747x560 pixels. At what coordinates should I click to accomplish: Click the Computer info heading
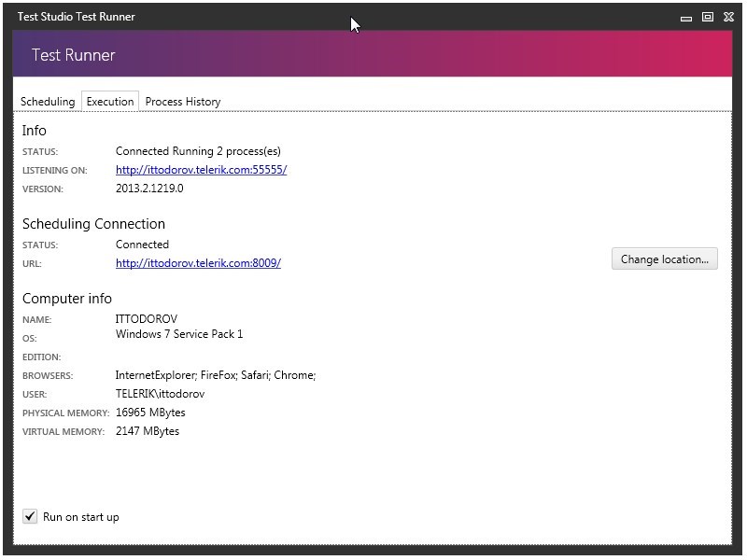(x=67, y=299)
